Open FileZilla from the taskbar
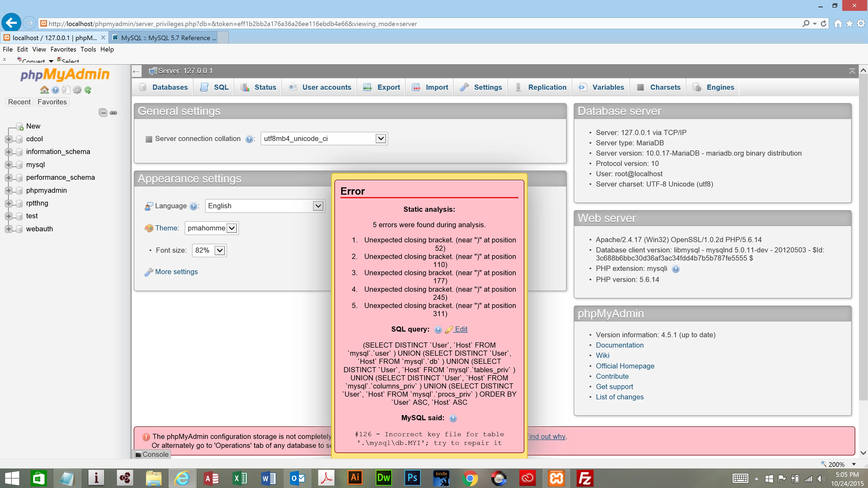The height and width of the screenshot is (488, 868). pyautogui.click(x=585, y=478)
